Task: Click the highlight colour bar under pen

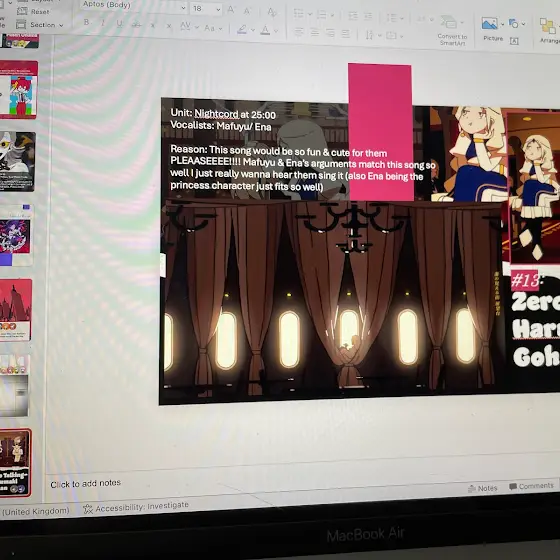Action: click(242, 33)
